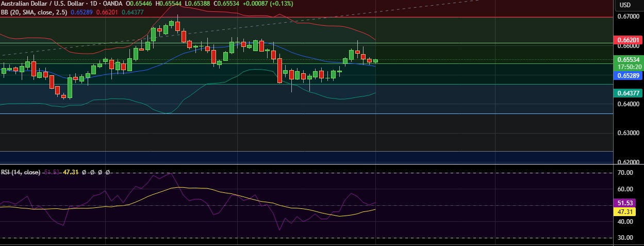Click the 0.63000 level on price axis
Image resolution: width=644 pixels, height=246 pixels.
click(627, 133)
